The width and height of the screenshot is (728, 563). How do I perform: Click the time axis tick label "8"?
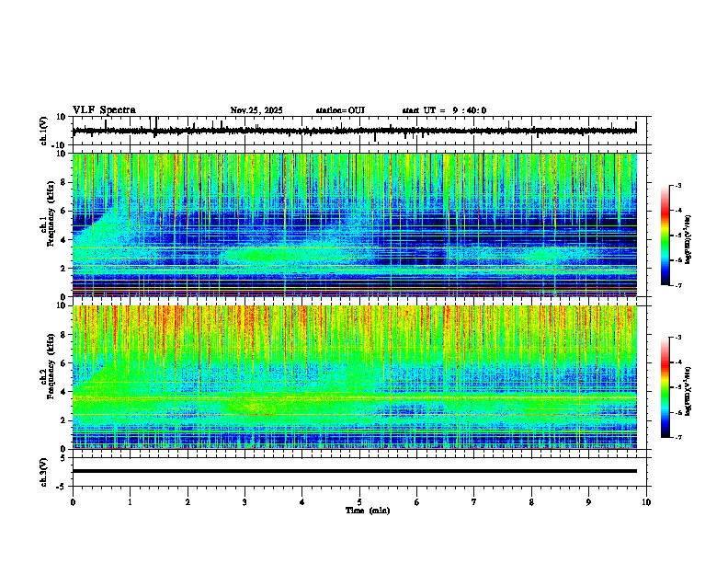coord(531,502)
